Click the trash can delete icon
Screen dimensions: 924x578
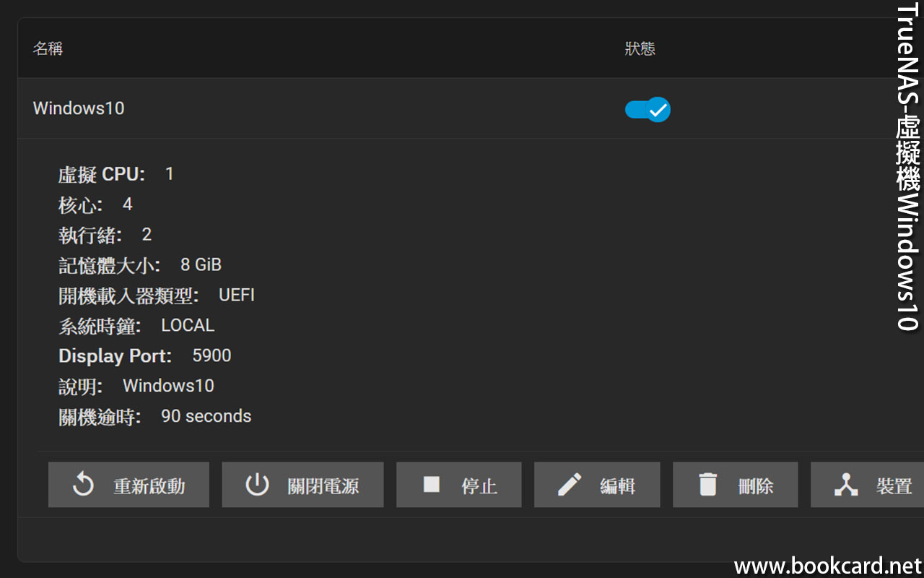[708, 485]
